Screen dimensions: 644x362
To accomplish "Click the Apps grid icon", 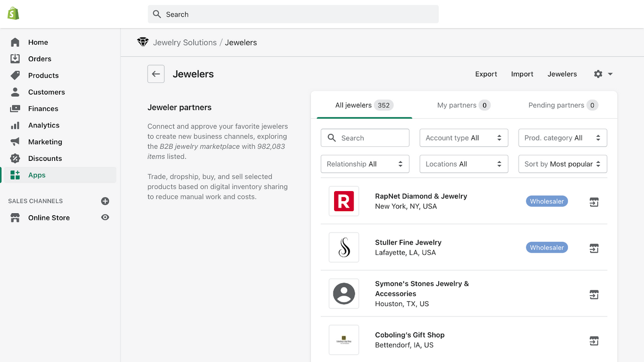I will point(15,175).
